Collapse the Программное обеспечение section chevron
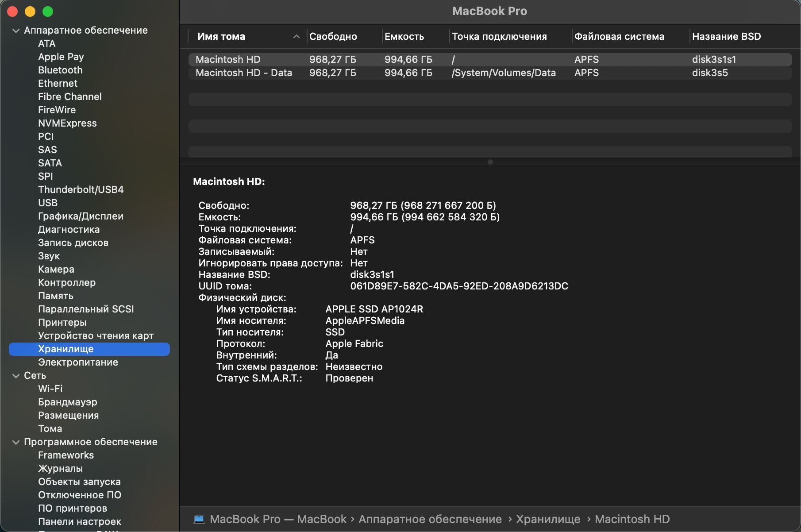 click(16, 442)
